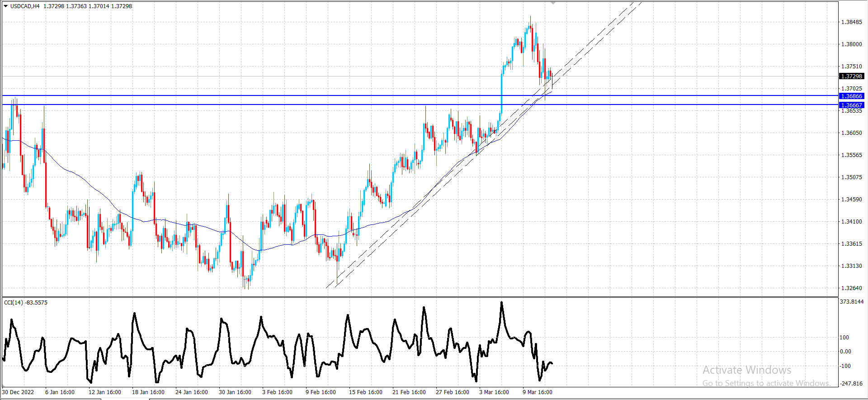This screenshot has width=868, height=400.
Task: Click the 1.37025 price axis label
Action: tap(851, 89)
